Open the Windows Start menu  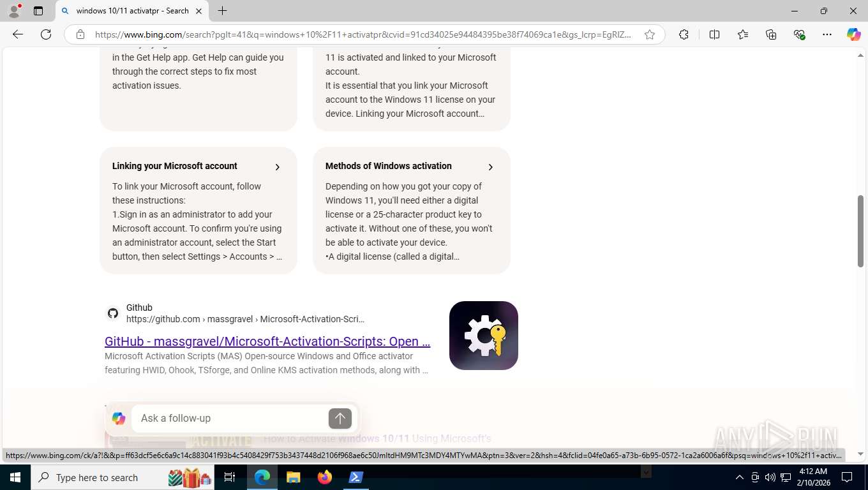(x=15, y=477)
